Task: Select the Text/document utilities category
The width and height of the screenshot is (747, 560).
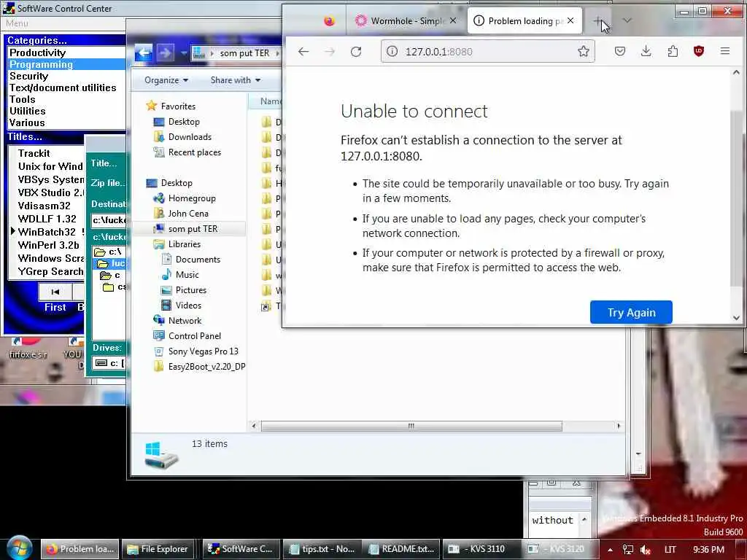Action: coord(66,87)
